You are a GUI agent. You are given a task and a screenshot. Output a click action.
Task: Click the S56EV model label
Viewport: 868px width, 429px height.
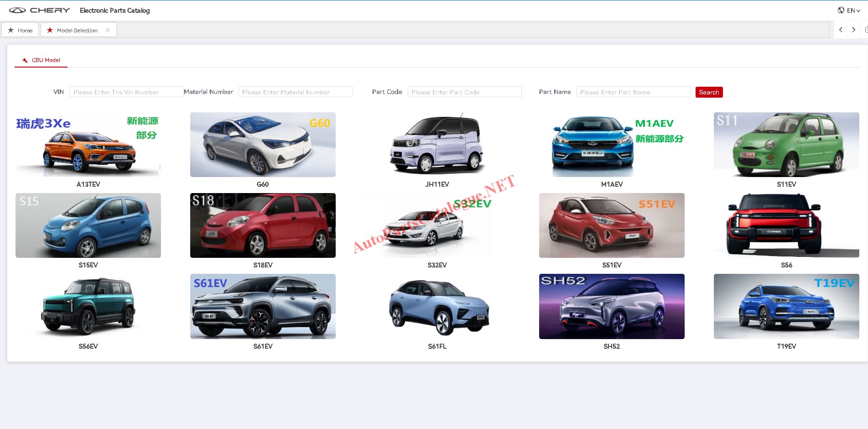tap(88, 346)
